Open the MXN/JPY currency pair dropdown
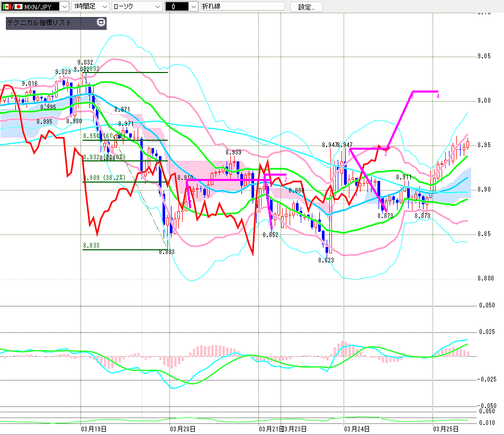 click(x=64, y=6)
